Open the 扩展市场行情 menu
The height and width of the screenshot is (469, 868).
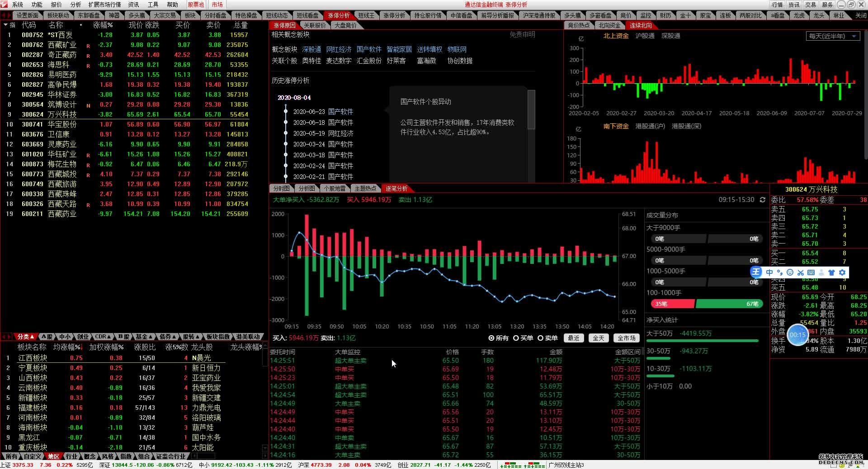(x=104, y=5)
